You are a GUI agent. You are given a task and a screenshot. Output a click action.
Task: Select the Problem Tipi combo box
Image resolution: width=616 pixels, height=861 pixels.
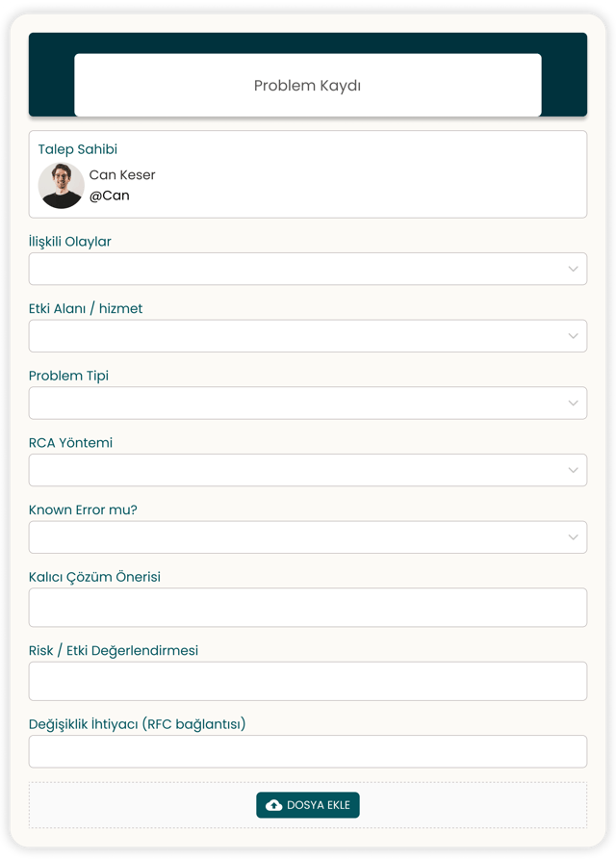click(289, 404)
